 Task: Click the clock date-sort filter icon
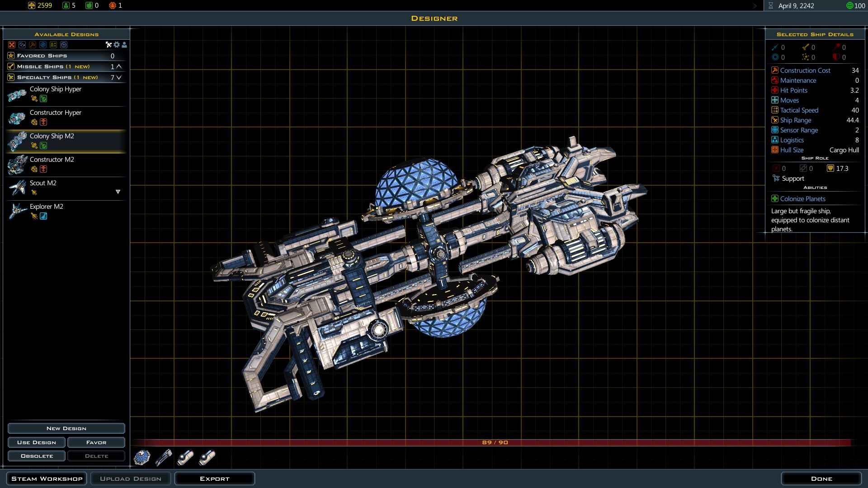64,45
